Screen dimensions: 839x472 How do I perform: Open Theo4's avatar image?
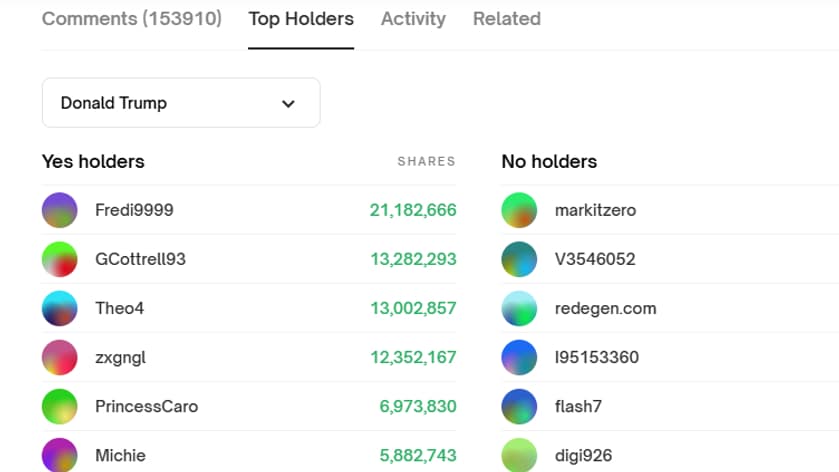click(x=59, y=308)
